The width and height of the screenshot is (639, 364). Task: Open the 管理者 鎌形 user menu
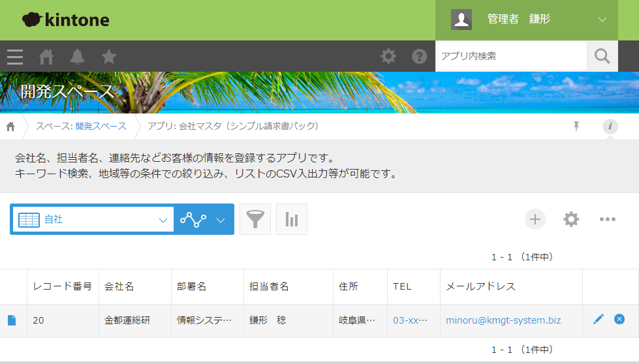tap(527, 20)
